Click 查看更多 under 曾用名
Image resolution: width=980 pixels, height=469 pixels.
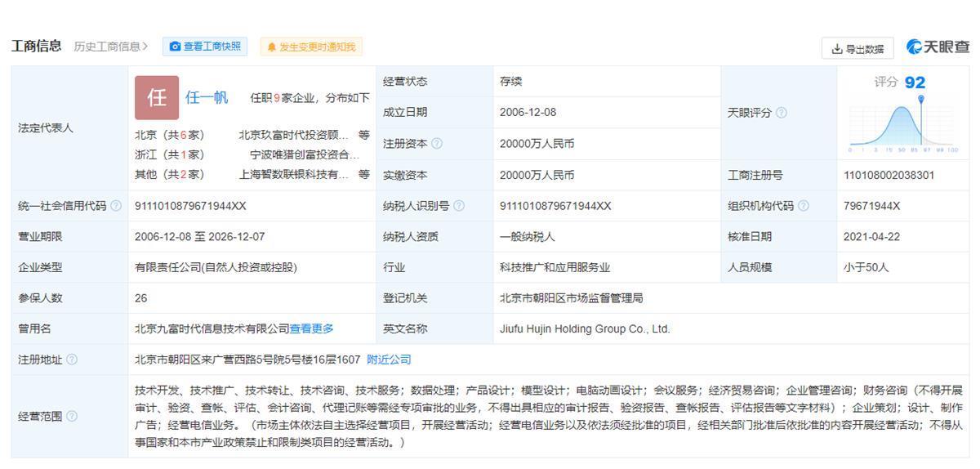(311, 328)
